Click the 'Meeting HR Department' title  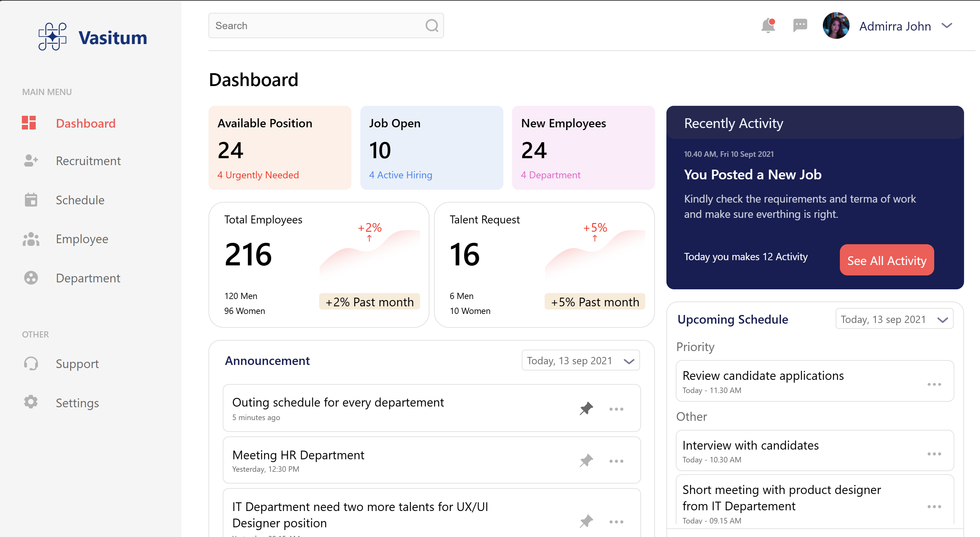tap(298, 455)
